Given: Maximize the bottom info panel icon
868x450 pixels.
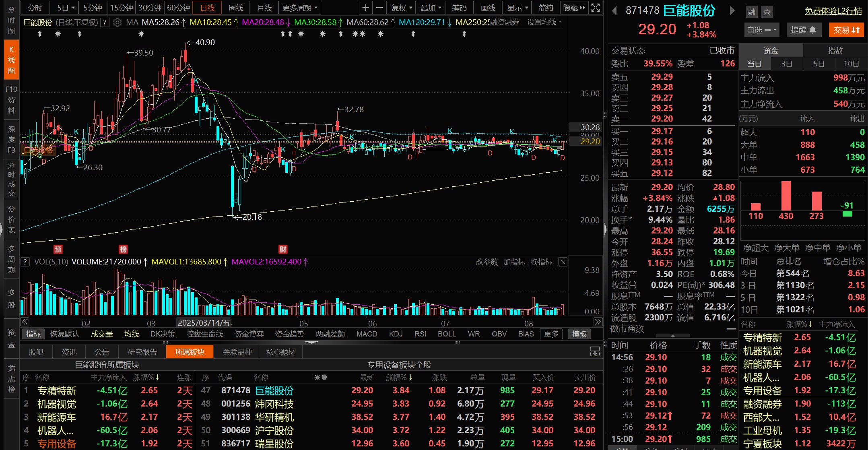Looking at the screenshot, I should (595, 352).
